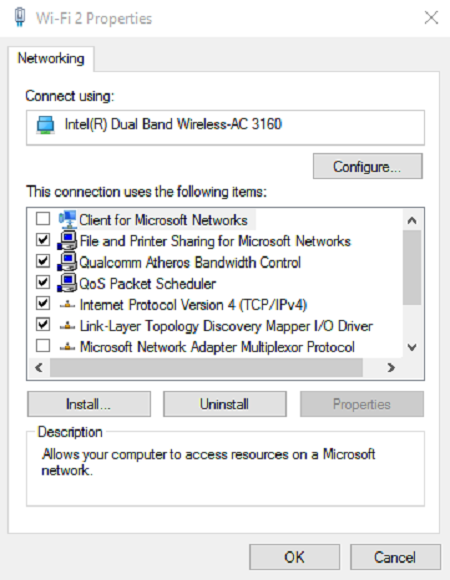Click the Qualcomm Atheros Bandwidth Control icon

pos(67,262)
